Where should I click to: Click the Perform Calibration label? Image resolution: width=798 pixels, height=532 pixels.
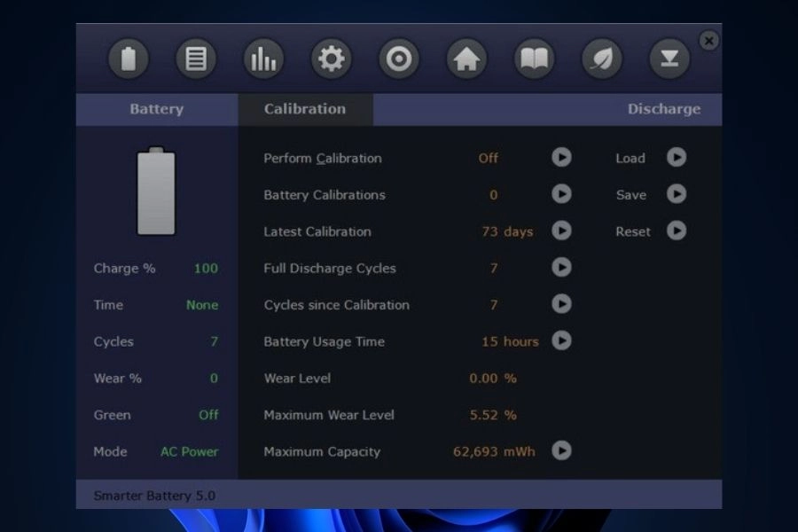323,159
